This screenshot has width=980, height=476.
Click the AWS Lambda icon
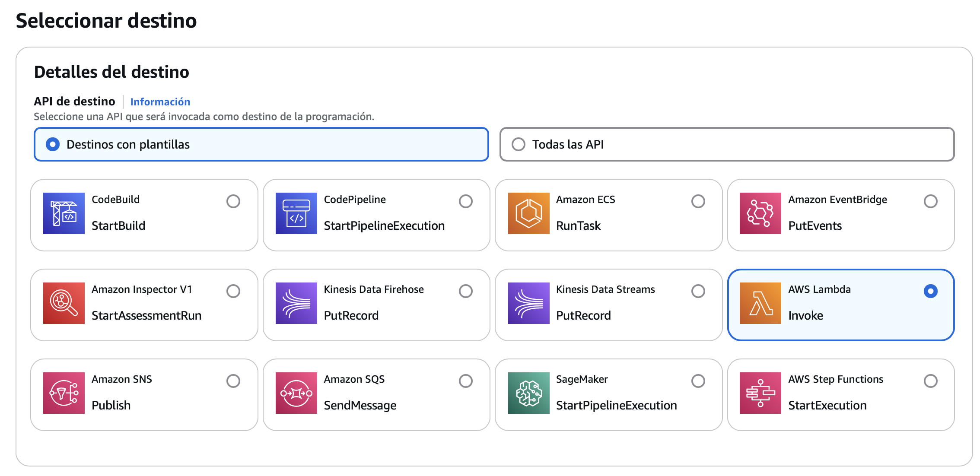(x=760, y=303)
